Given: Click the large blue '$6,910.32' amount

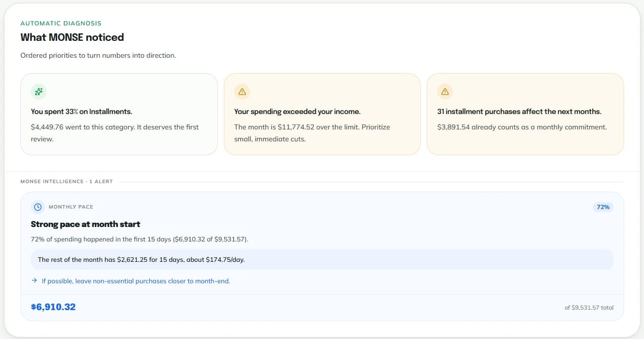Looking at the screenshot, I should pos(53,307).
